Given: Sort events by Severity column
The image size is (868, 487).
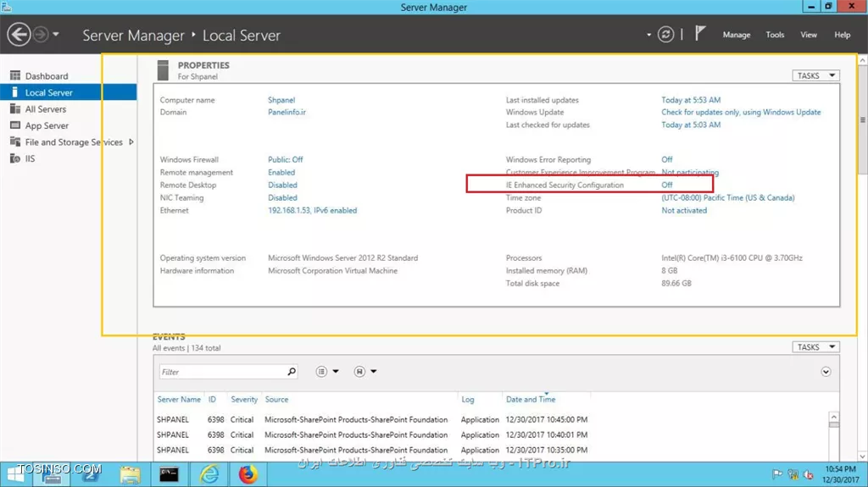Looking at the screenshot, I should 244,400.
